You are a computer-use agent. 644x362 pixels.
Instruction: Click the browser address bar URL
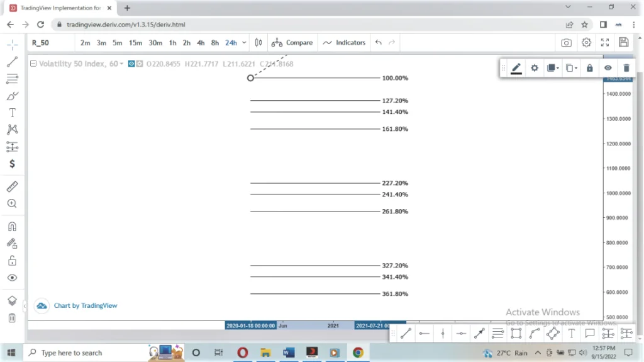126,25
